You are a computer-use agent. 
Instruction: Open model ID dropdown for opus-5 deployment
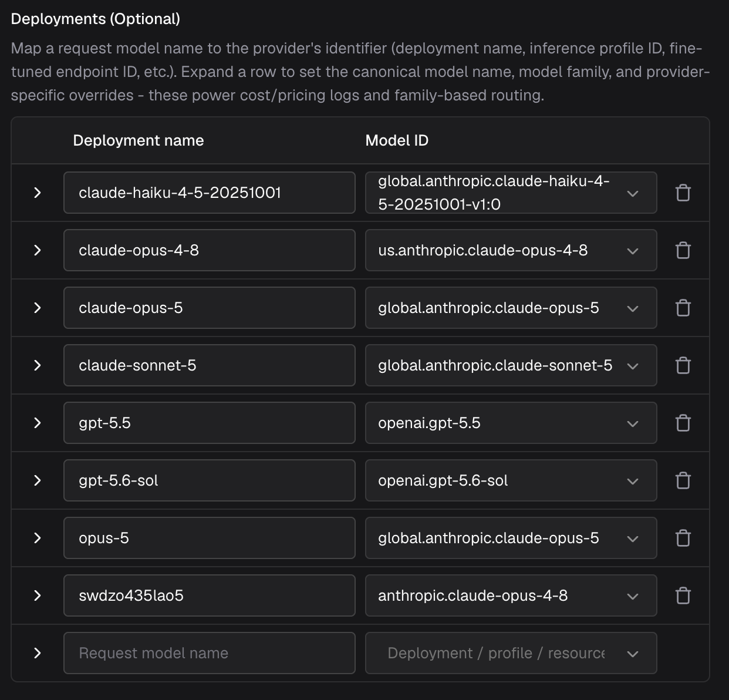pyautogui.click(x=511, y=538)
